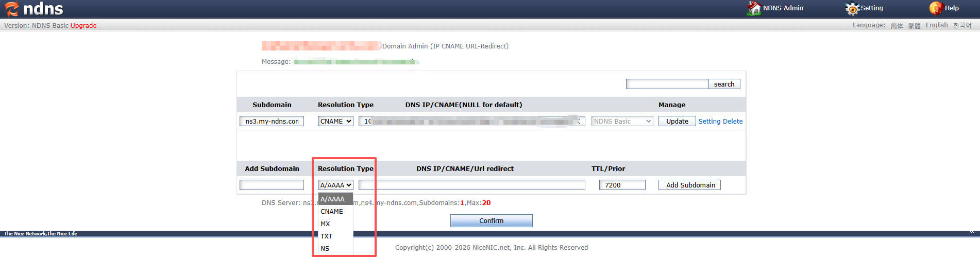Click the red Upgrade link

coord(83,25)
